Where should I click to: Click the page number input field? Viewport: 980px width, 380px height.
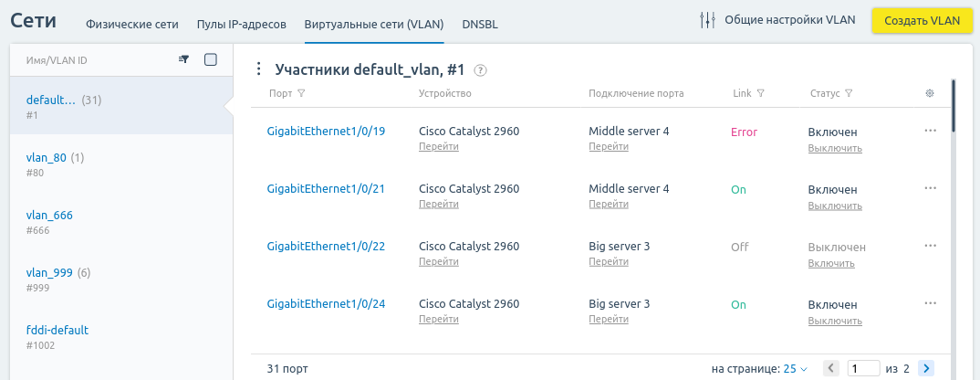[x=864, y=368]
